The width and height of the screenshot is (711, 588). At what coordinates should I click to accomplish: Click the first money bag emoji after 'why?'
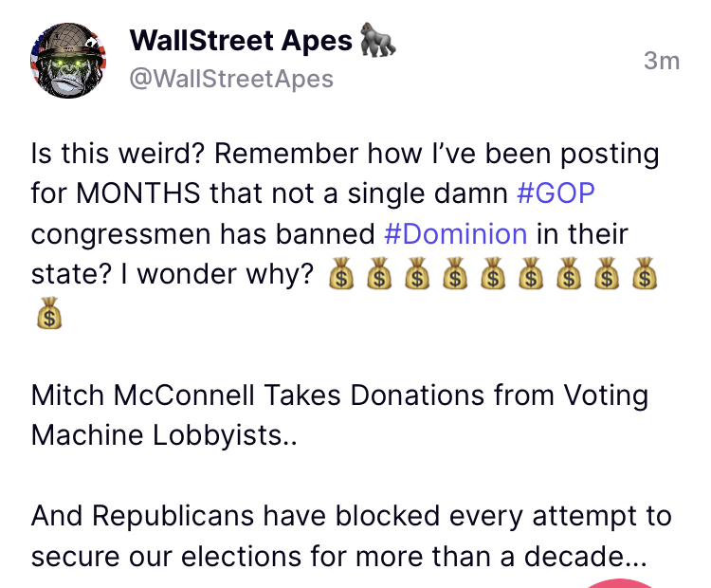click(x=342, y=276)
